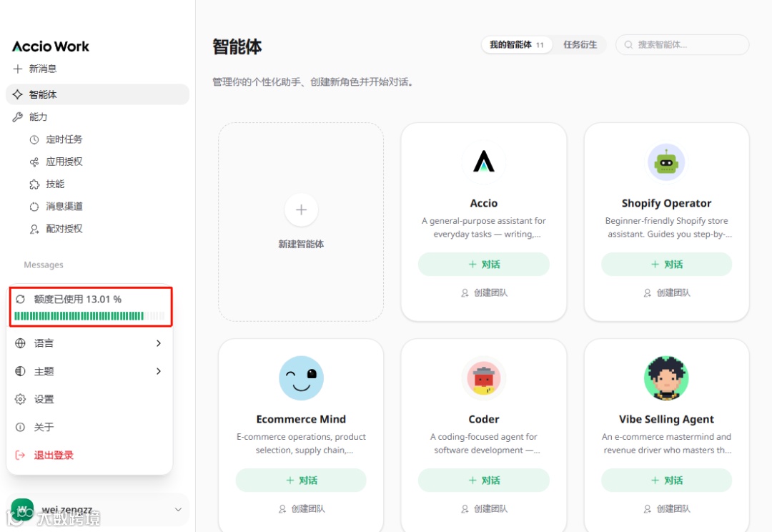Expand the 语言 submenu chevron
The image size is (772, 532).
click(159, 343)
